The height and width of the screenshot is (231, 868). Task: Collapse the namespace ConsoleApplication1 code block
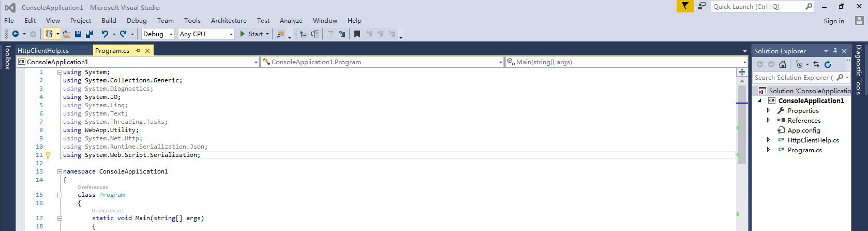pos(59,171)
